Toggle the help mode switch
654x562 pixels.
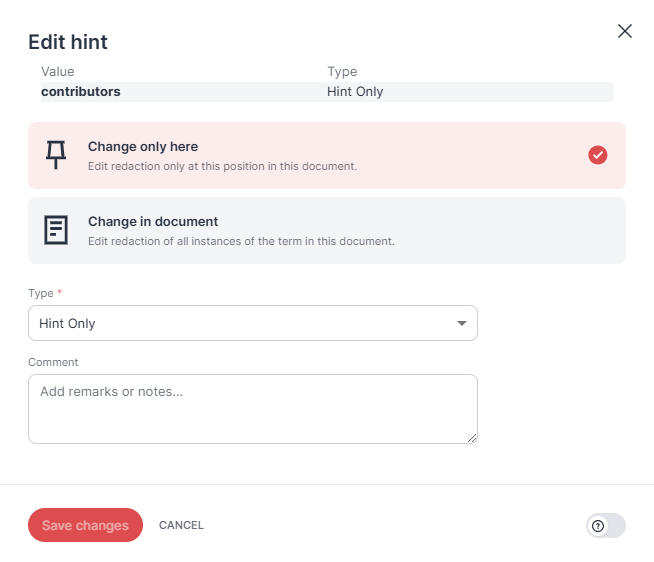pyautogui.click(x=606, y=526)
